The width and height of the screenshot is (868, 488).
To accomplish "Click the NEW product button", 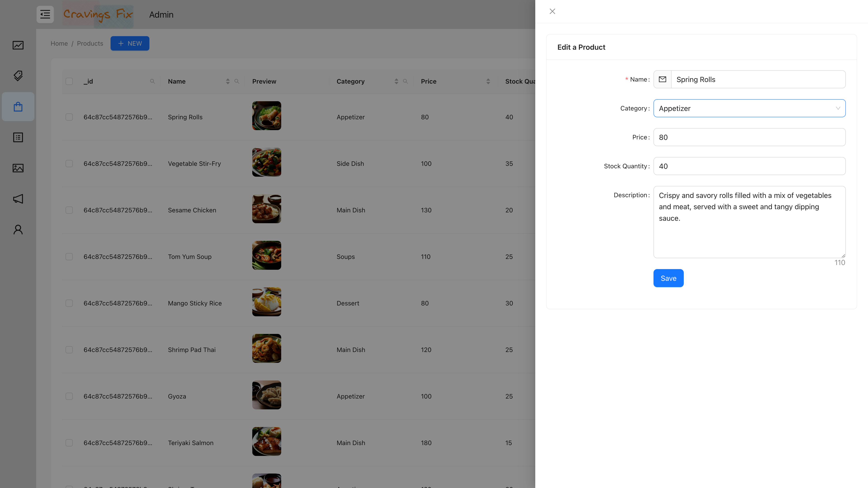I will [130, 43].
